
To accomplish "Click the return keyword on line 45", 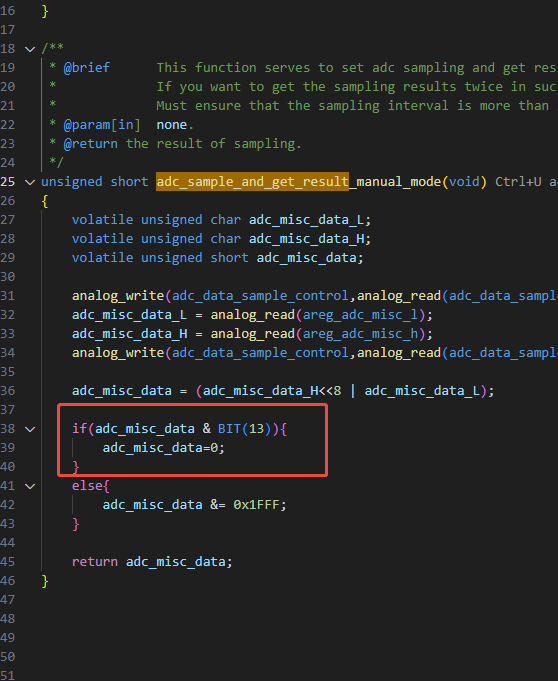I will [x=95, y=562].
